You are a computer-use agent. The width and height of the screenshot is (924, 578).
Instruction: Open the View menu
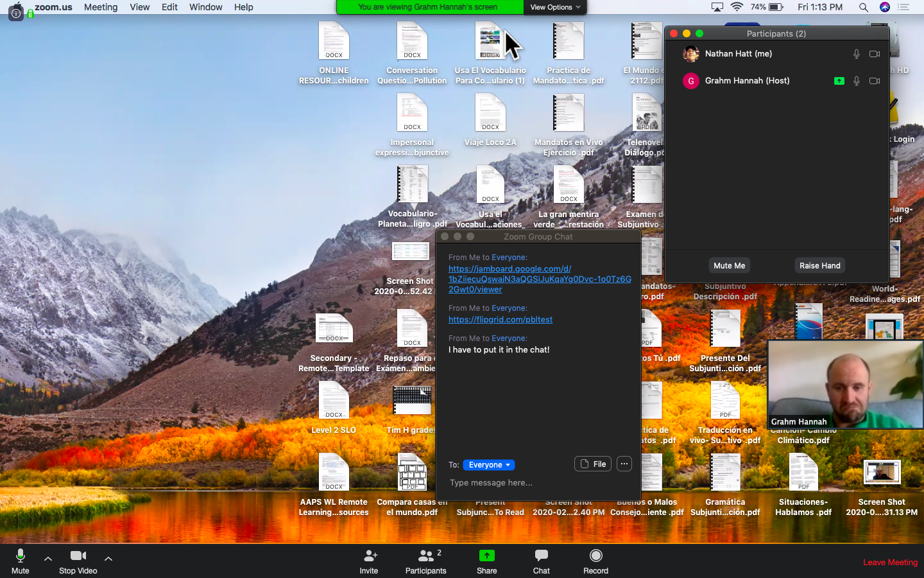140,7
